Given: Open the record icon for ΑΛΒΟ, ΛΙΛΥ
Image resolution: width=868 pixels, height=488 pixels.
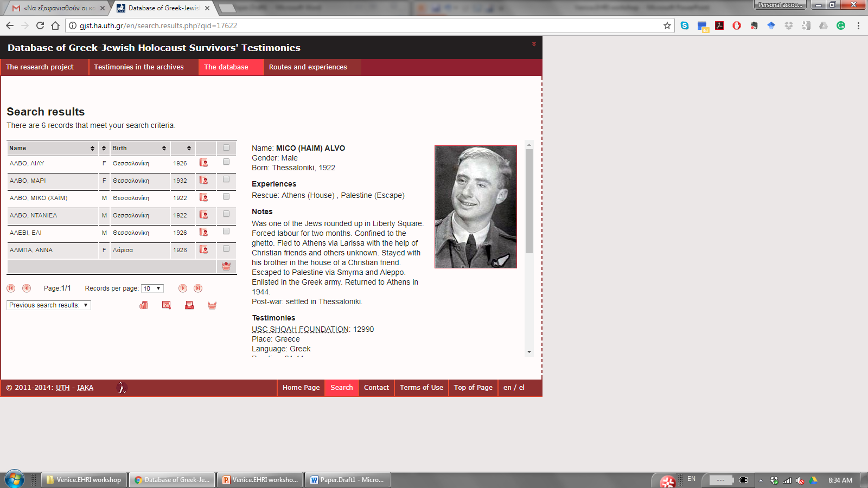Looking at the screenshot, I should pos(204,163).
